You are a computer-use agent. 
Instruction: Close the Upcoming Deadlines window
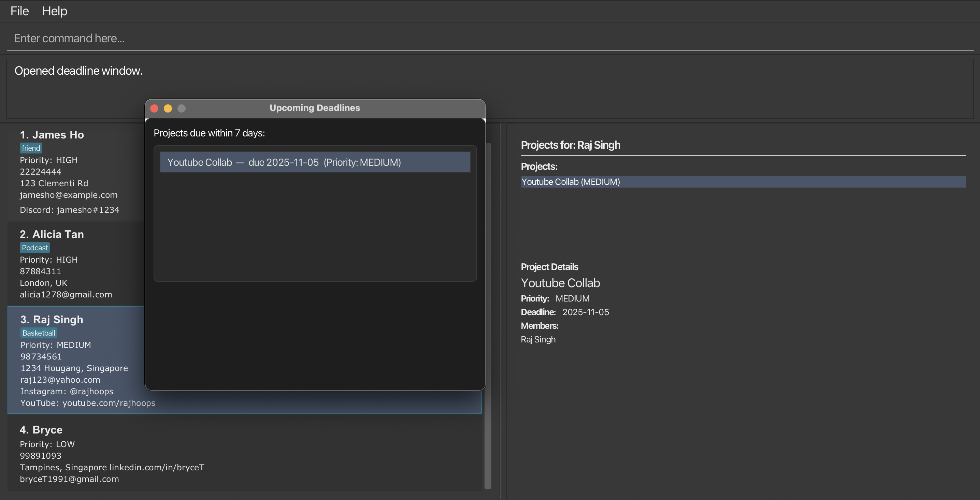pos(154,108)
